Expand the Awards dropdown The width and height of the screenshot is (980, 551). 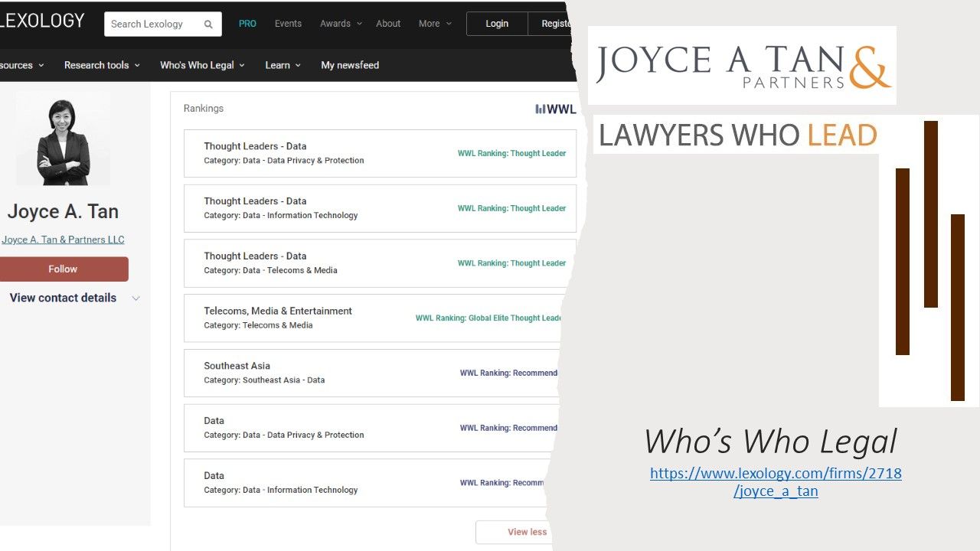340,24
